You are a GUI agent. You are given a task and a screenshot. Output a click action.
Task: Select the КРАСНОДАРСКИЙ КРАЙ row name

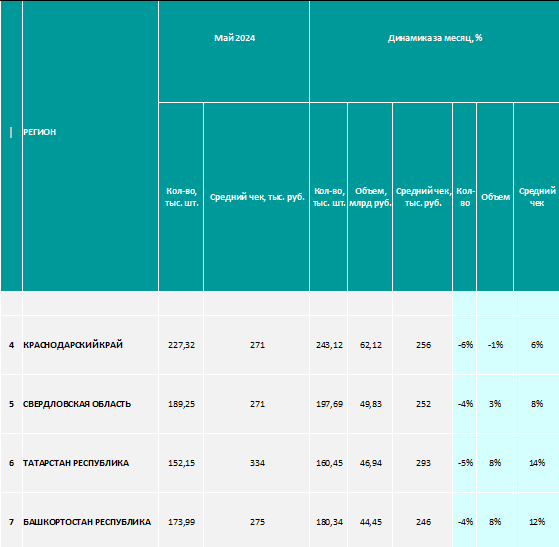click(90, 345)
